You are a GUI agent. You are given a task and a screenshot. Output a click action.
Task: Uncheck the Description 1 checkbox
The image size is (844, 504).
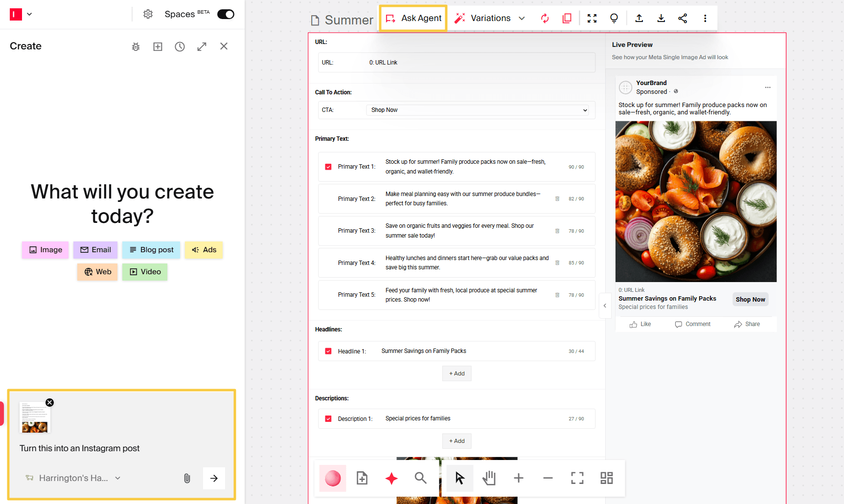click(328, 419)
